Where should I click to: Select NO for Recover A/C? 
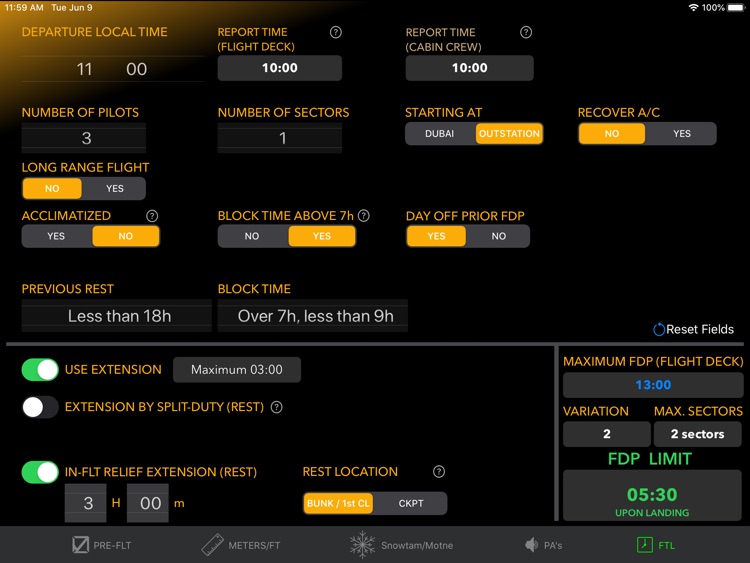(612, 133)
